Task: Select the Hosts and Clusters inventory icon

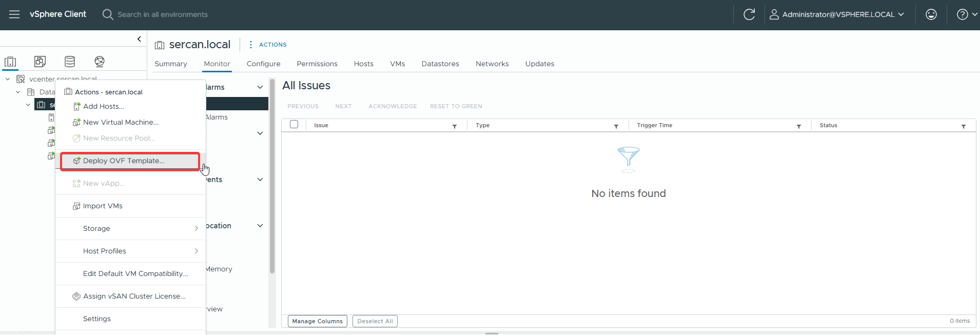Action: [10, 62]
